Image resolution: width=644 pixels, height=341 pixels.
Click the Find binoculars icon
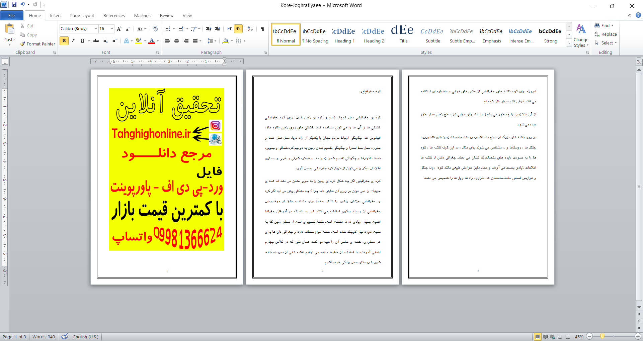(x=597, y=25)
